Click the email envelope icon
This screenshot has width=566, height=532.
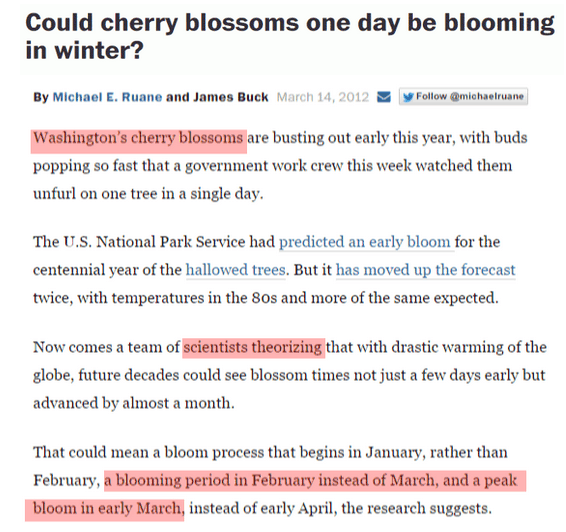tap(384, 97)
